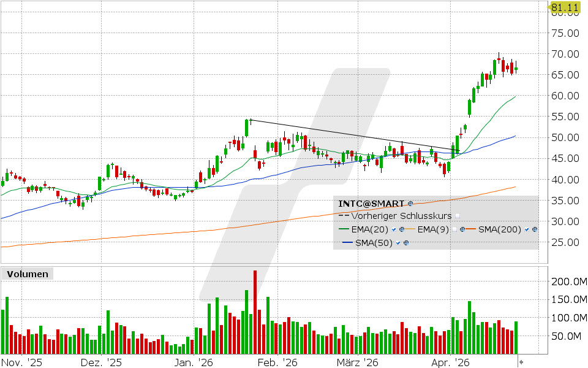
Task: Open the SMA(50) settings icon
Action: (x=405, y=242)
